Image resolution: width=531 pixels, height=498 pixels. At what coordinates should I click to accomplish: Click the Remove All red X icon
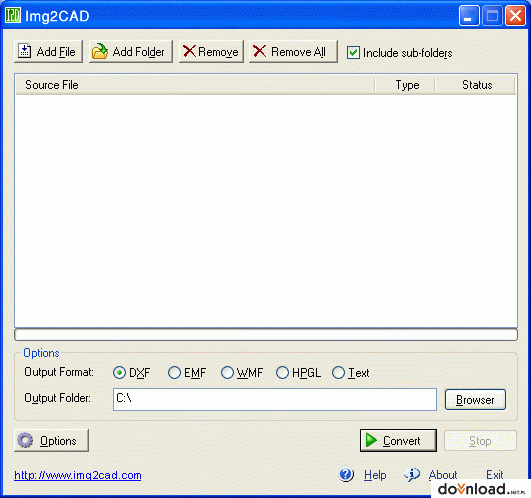tap(259, 51)
